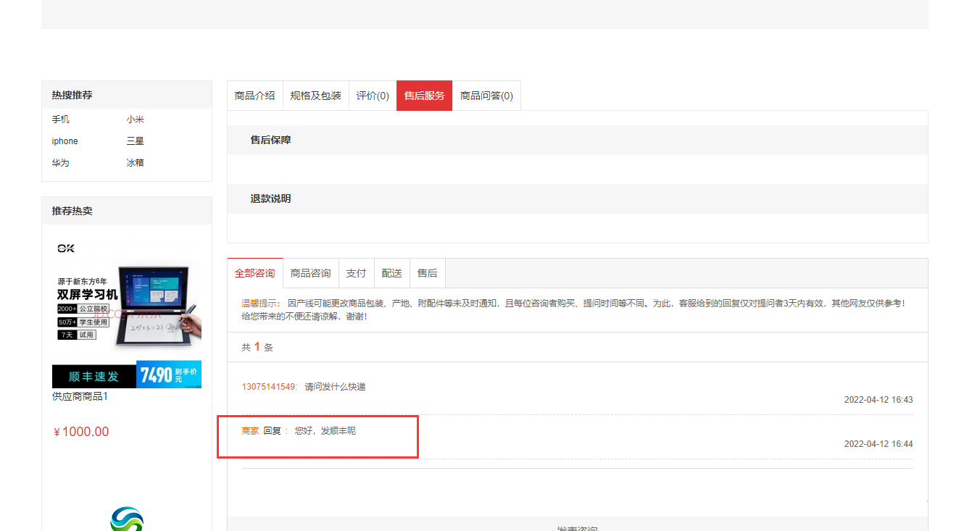The width and height of the screenshot is (980, 531).
Task: Switch to the 规格及包装 tab
Action: click(x=315, y=96)
